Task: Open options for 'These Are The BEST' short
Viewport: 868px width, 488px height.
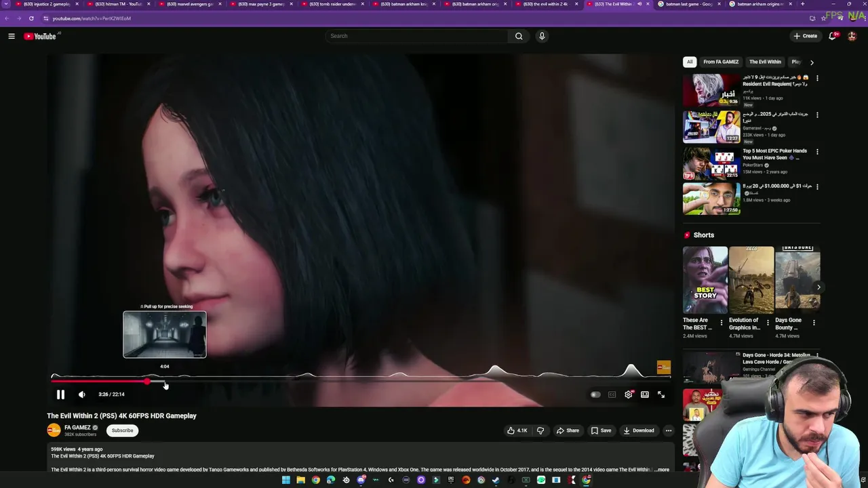Action: pos(722,323)
